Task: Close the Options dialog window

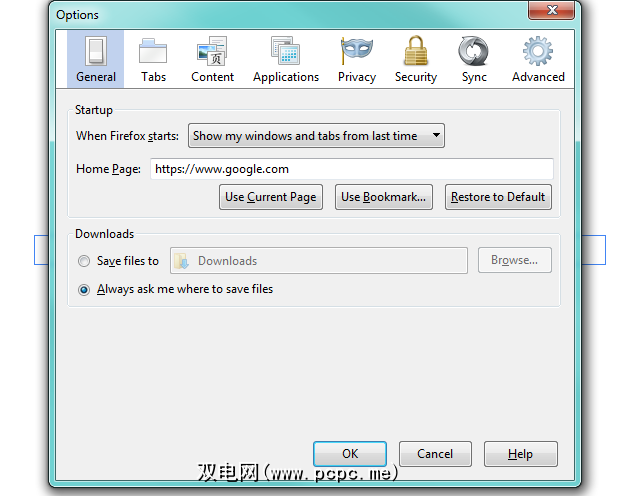Action: pyautogui.click(x=551, y=10)
